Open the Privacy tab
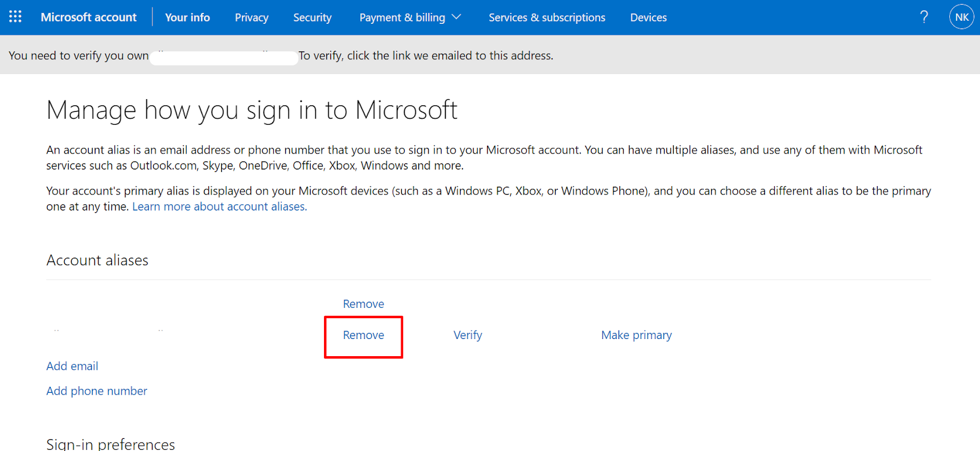This screenshot has width=980, height=451. 252,18
